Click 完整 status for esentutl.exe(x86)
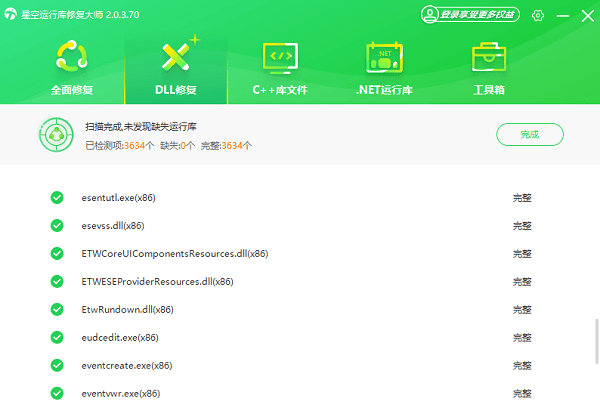 coord(522,198)
